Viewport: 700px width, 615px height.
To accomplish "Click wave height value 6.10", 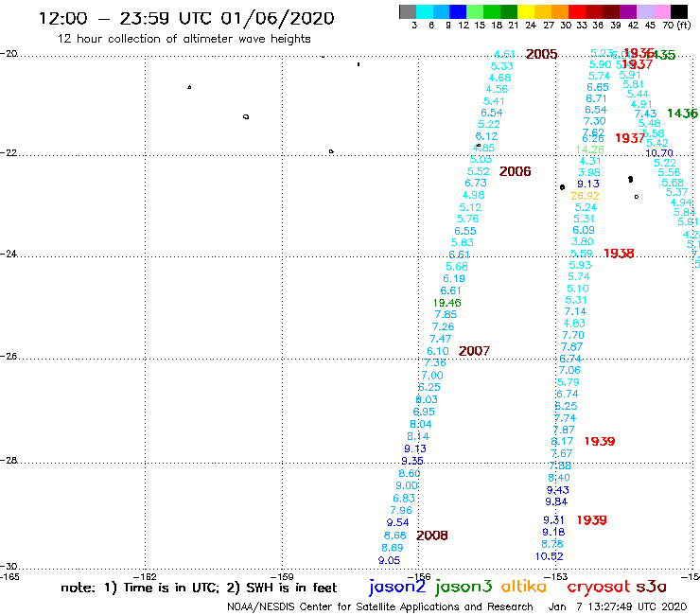I will tap(437, 351).
